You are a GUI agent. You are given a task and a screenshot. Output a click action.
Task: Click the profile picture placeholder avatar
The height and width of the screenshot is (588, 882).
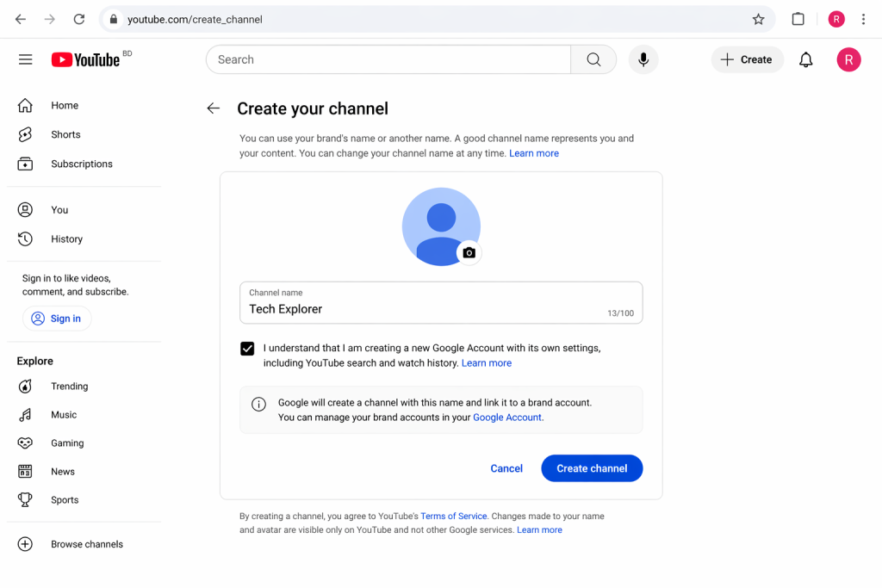(x=441, y=226)
